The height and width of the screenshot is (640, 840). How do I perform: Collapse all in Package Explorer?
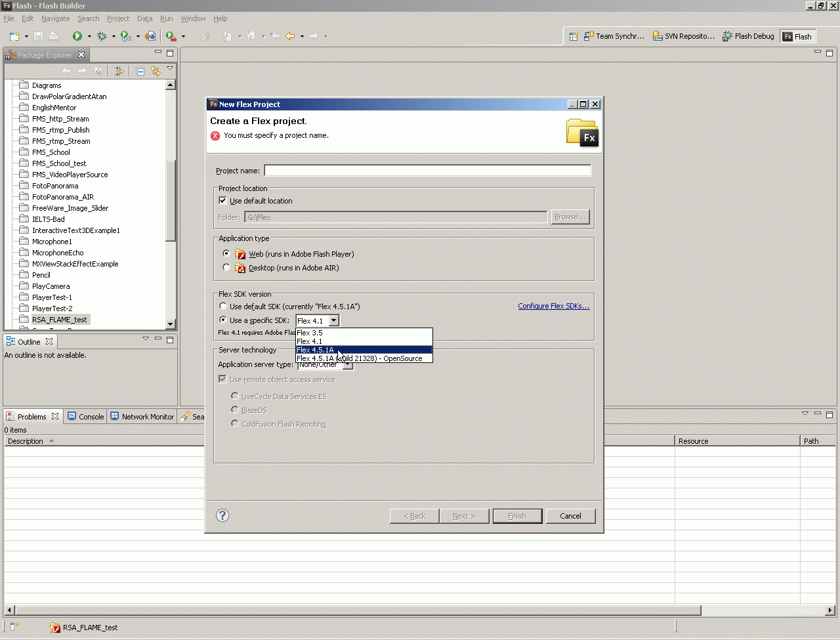pyautogui.click(x=140, y=71)
